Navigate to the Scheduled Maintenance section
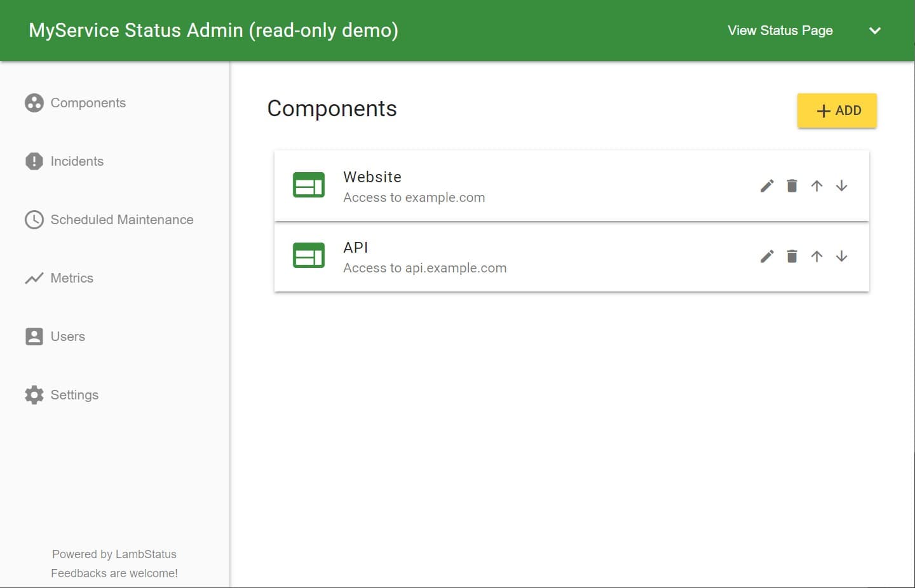Viewport: 915px width, 588px height. (122, 219)
